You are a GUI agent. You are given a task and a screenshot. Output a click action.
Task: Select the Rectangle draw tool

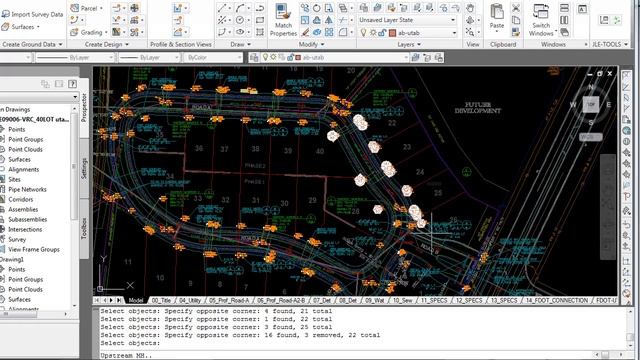pos(260,20)
